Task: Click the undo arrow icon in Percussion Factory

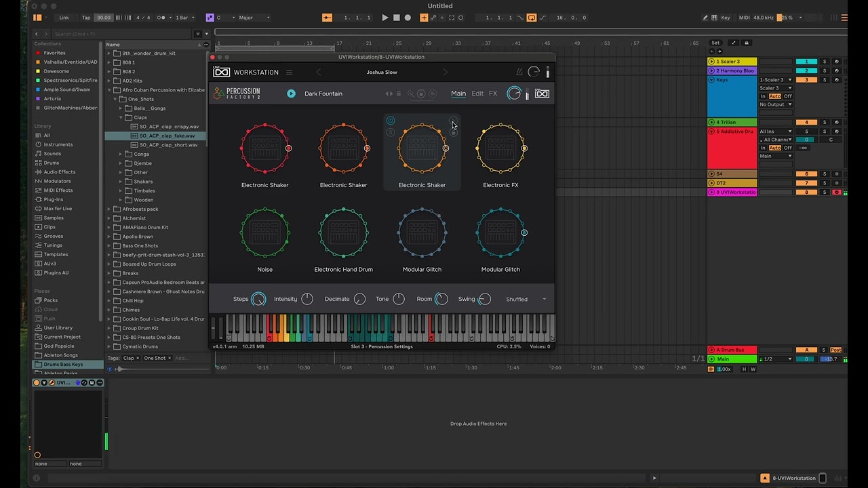Action: coord(433,94)
